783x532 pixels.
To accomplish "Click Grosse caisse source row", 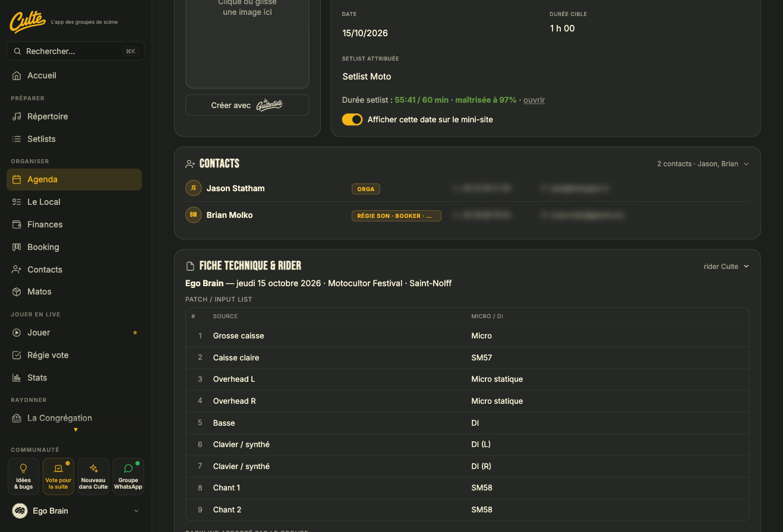I will pyautogui.click(x=468, y=335).
